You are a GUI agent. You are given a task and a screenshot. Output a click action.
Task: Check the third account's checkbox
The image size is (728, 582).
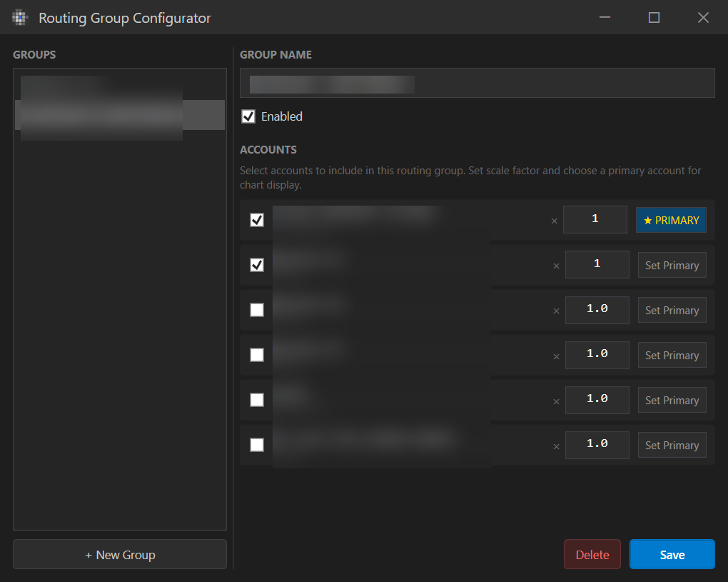point(257,310)
